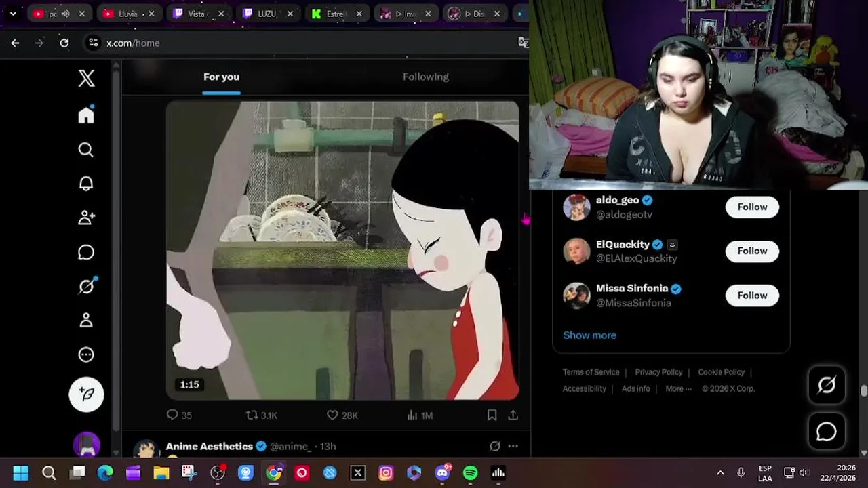Image resolution: width=868 pixels, height=488 pixels.
Task: Reply to post with 35 comments
Action: pos(179,415)
